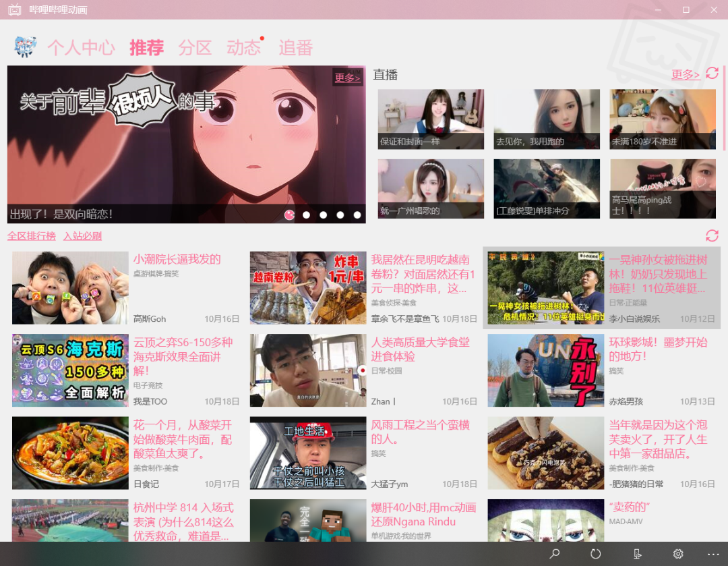Select the first banner carousel indicator
Image resolution: width=728 pixels, height=566 pixels.
289,215
